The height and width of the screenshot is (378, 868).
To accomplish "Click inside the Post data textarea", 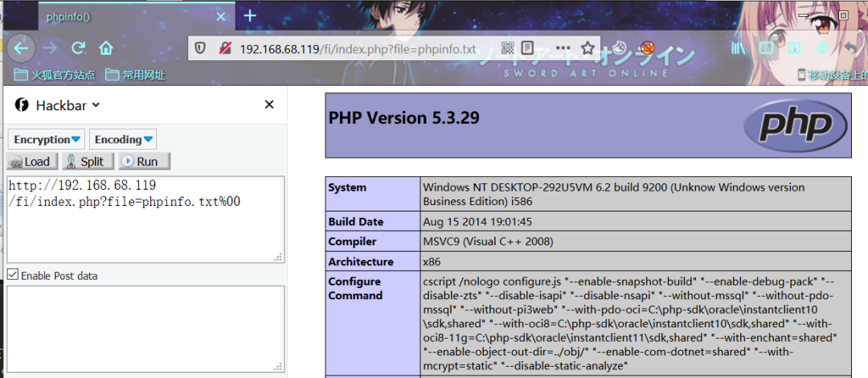I will click(x=145, y=329).
